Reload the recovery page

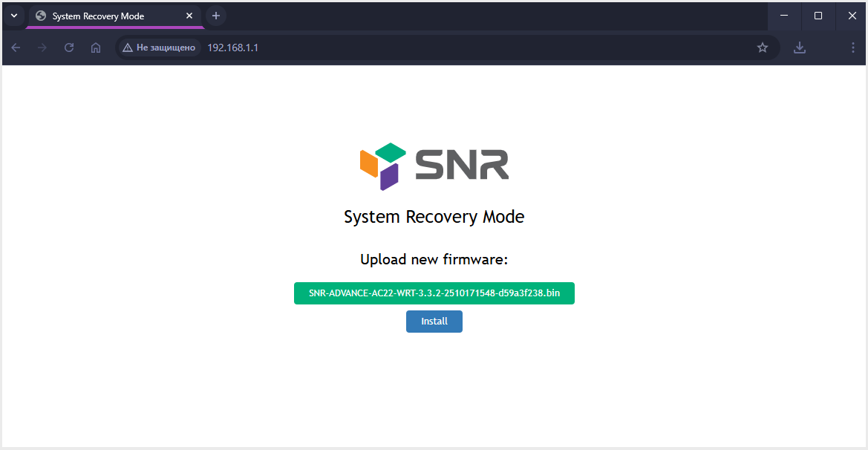tap(69, 48)
